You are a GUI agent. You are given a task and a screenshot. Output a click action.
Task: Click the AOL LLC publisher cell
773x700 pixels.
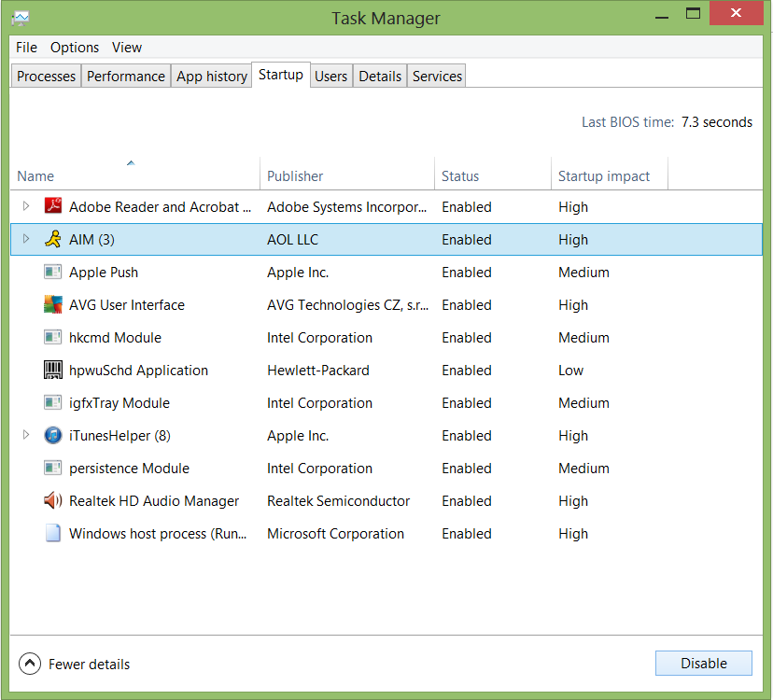pos(293,240)
